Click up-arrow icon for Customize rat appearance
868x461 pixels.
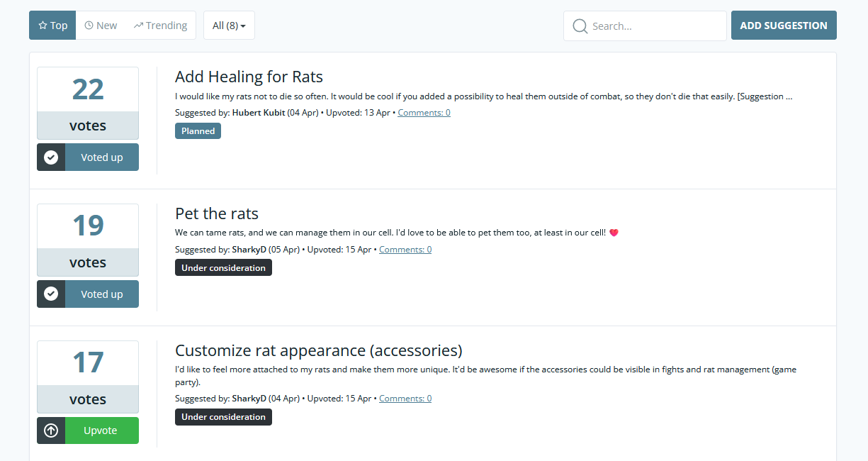pos(51,431)
